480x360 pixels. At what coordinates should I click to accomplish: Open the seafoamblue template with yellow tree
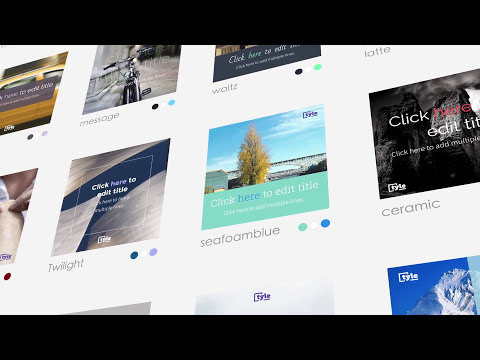(x=265, y=167)
